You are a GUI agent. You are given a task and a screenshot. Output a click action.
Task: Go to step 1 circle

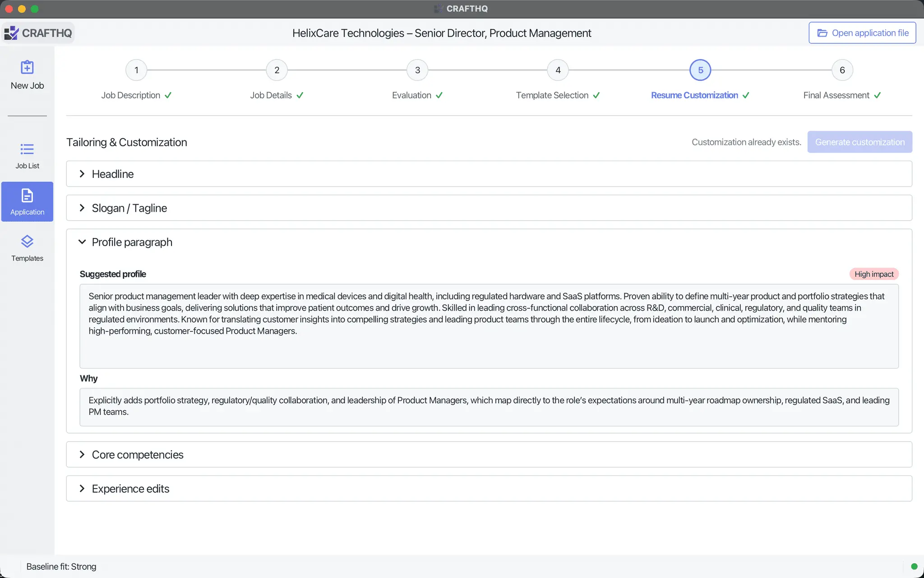[136, 70]
